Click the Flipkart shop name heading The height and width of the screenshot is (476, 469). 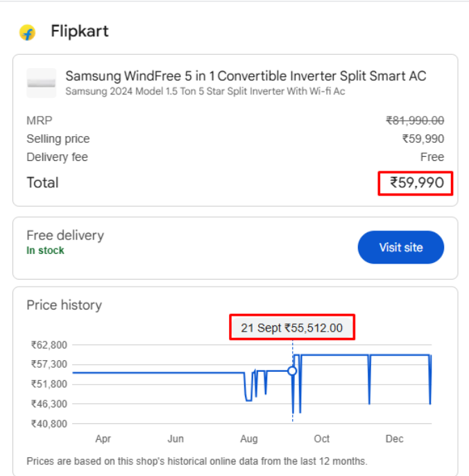(x=80, y=31)
